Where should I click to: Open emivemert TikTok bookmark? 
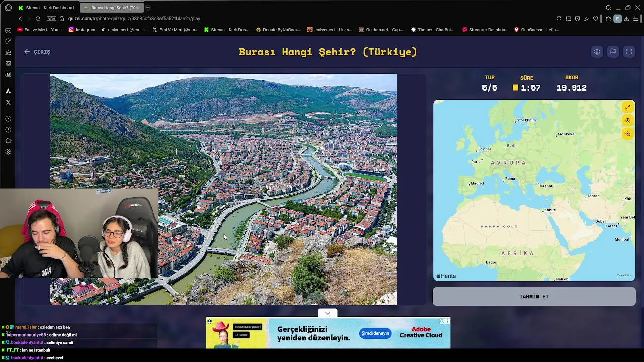click(x=123, y=30)
